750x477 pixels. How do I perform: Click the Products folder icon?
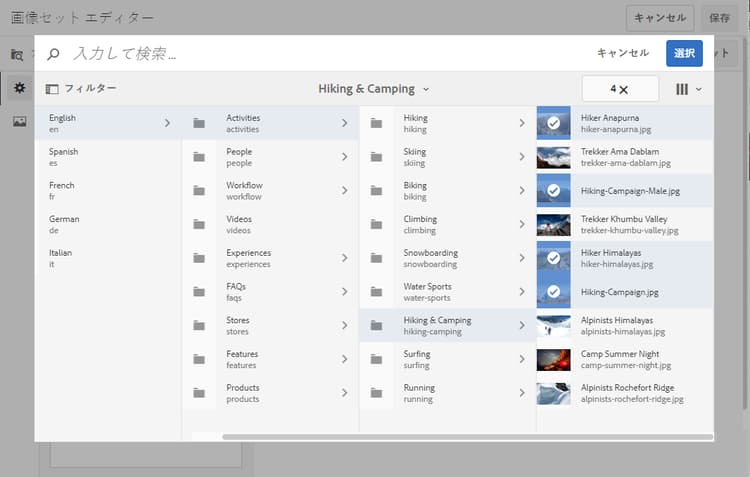pyautogui.click(x=199, y=393)
